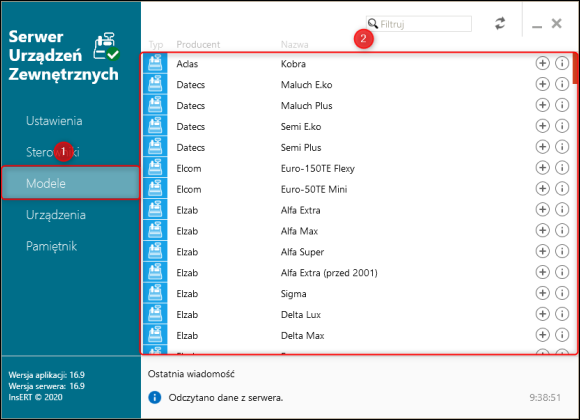Select the Euro-50TE Mini row name
This screenshot has height=420, width=580.
pyautogui.click(x=314, y=189)
